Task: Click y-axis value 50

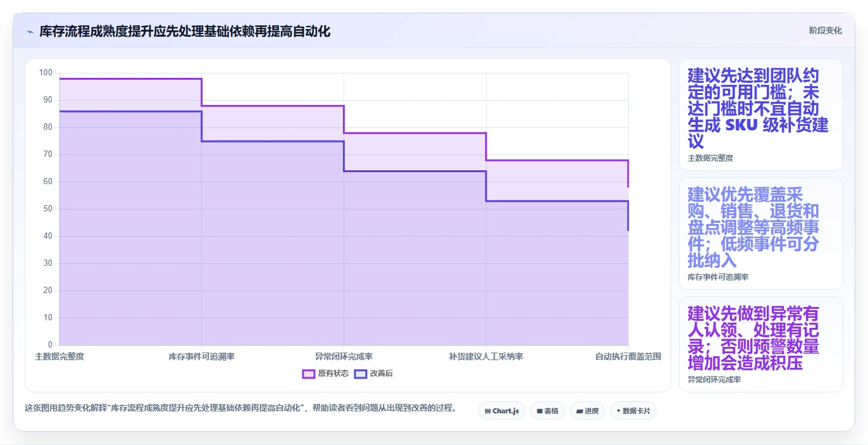Action: click(x=48, y=209)
